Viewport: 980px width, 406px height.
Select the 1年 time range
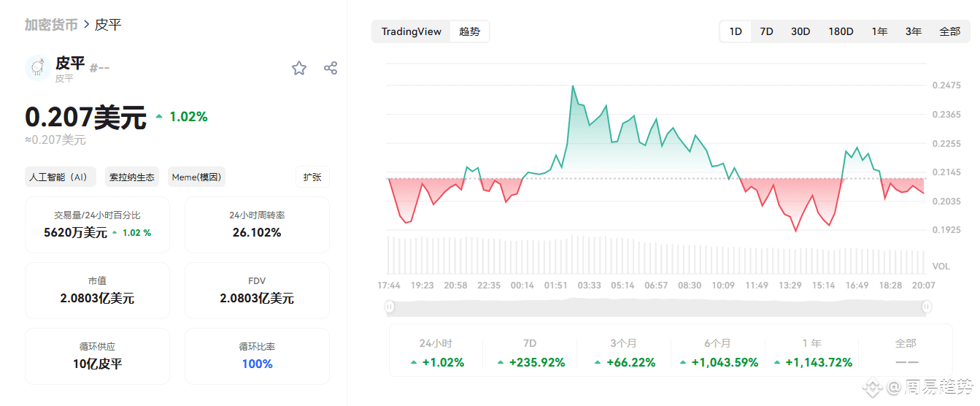pyautogui.click(x=879, y=31)
